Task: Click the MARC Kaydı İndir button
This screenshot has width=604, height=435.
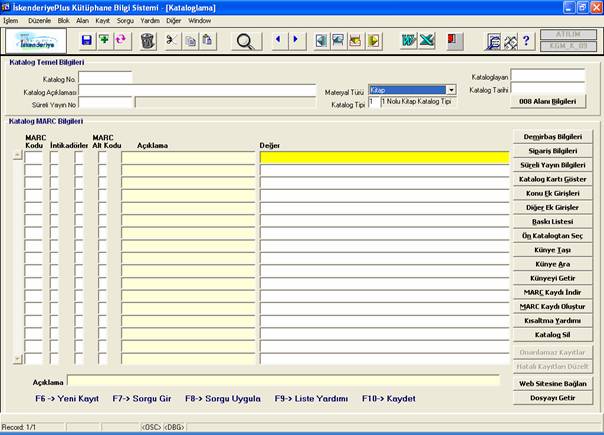Action: point(553,292)
